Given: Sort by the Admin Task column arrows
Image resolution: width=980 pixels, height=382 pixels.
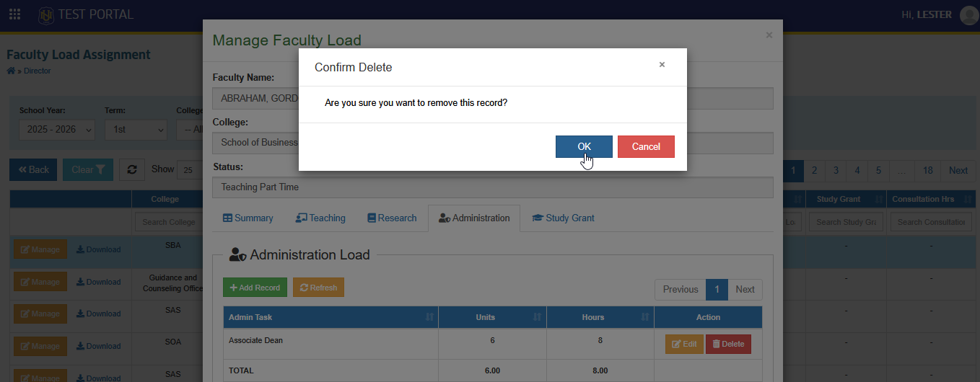Looking at the screenshot, I should click(x=430, y=317).
